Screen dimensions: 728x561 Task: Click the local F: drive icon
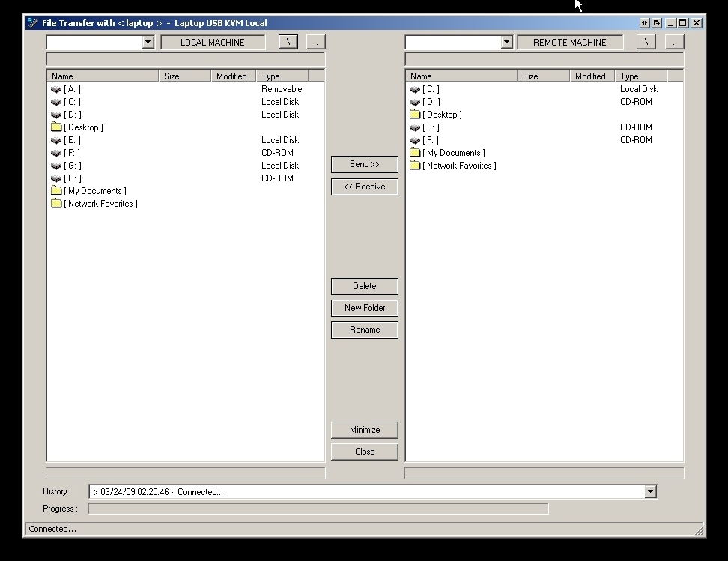click(x=56, y=153)
